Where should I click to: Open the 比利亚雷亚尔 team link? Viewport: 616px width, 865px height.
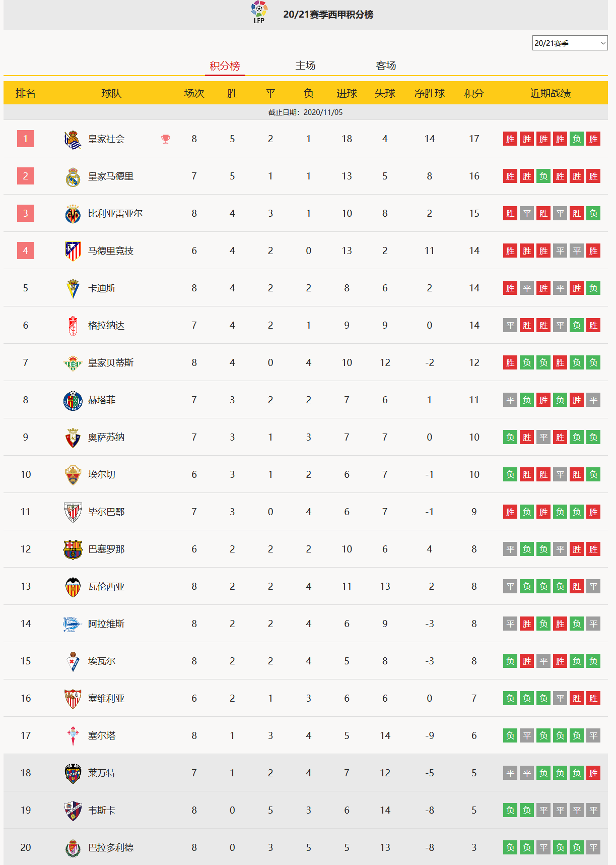point(115,214)
